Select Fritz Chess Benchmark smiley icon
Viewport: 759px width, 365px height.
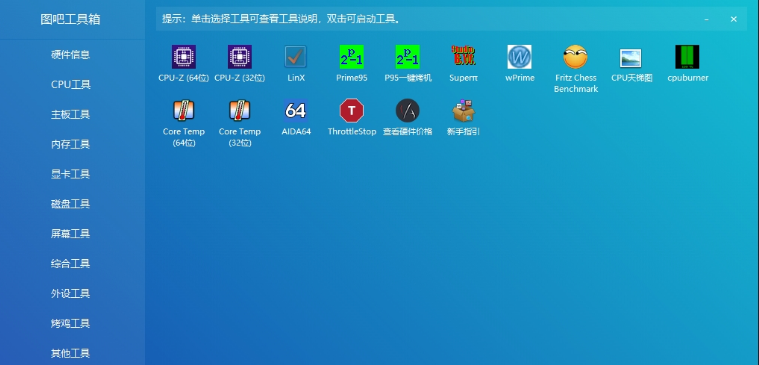(x=576, y=57)
